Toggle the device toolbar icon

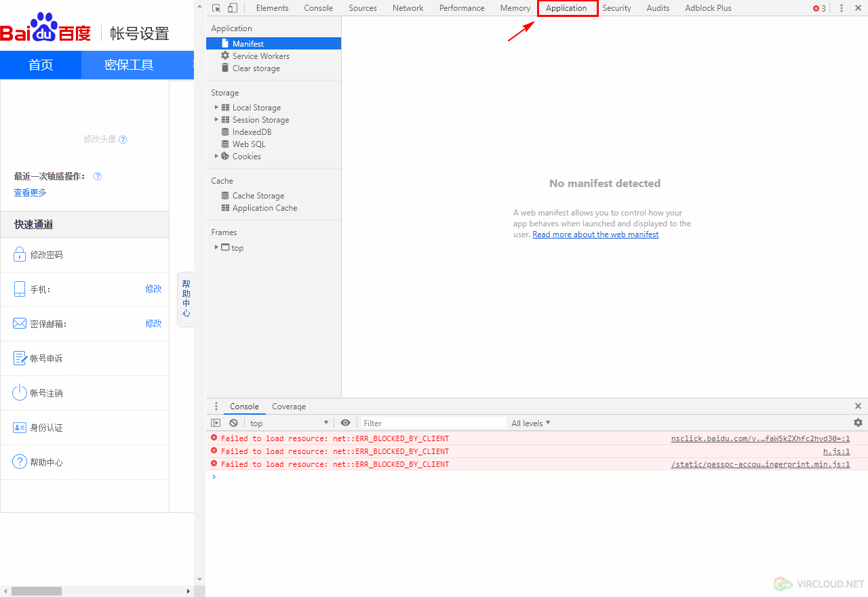[233, 8]
